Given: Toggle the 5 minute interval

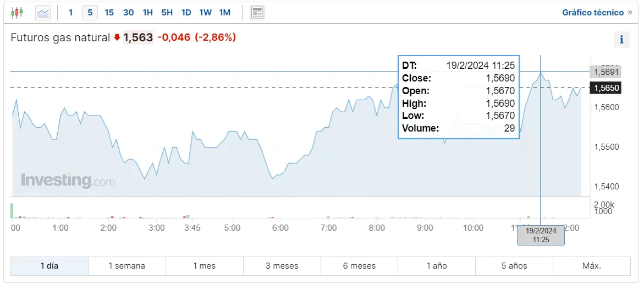Looking at the screenshot, I should (90, 12).
